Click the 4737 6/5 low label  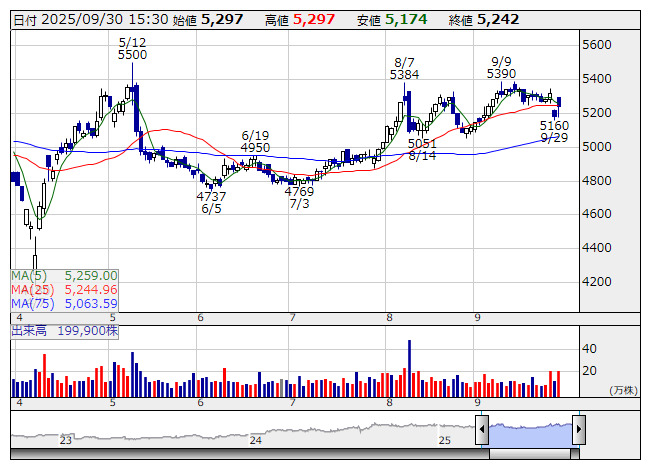212,202
